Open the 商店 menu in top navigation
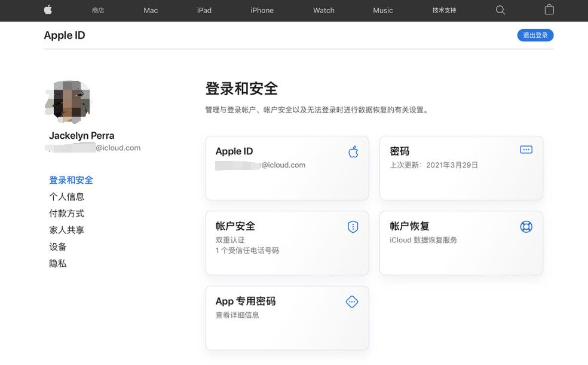The width and height of the screenshot is (588, 365). pyautogui.click(x=98, y=10)
